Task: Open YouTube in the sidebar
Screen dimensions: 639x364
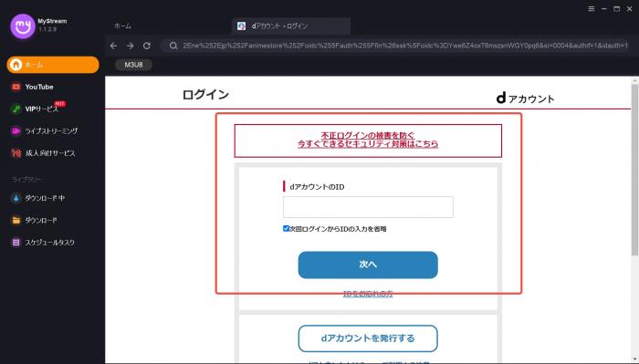Action: point(39,87)
